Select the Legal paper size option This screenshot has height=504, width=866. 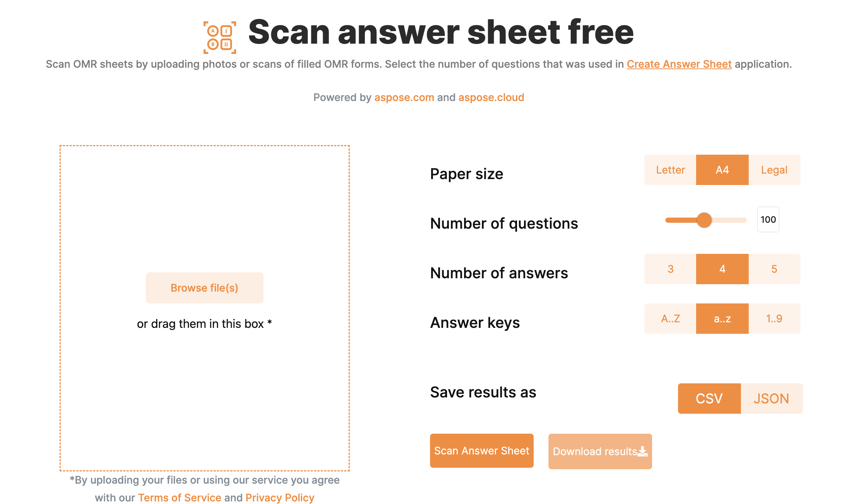click(775, 170)
